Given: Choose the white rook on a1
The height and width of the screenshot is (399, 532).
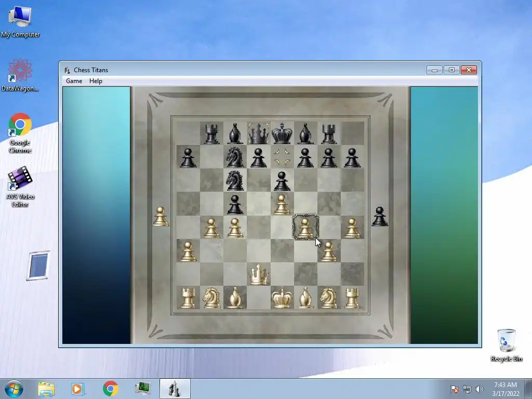Looking at the screenshot, I should (x=188, y=298).
